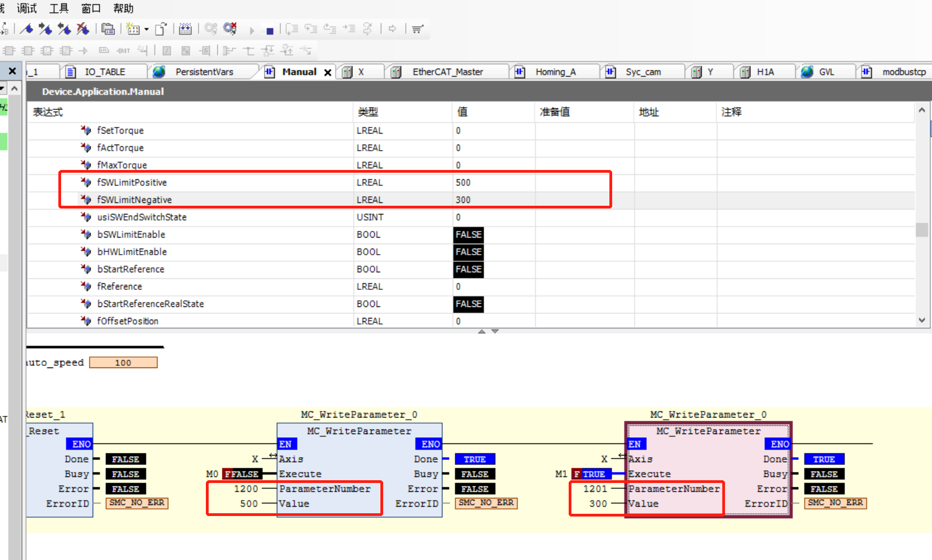Viewport: 932px width, 560px height.
Task: Go to previous bookmark icon
Action: coord(64,29)
